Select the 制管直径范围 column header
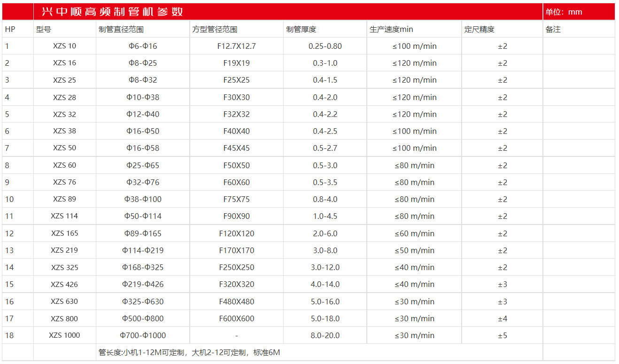 (x=121, y=29)
